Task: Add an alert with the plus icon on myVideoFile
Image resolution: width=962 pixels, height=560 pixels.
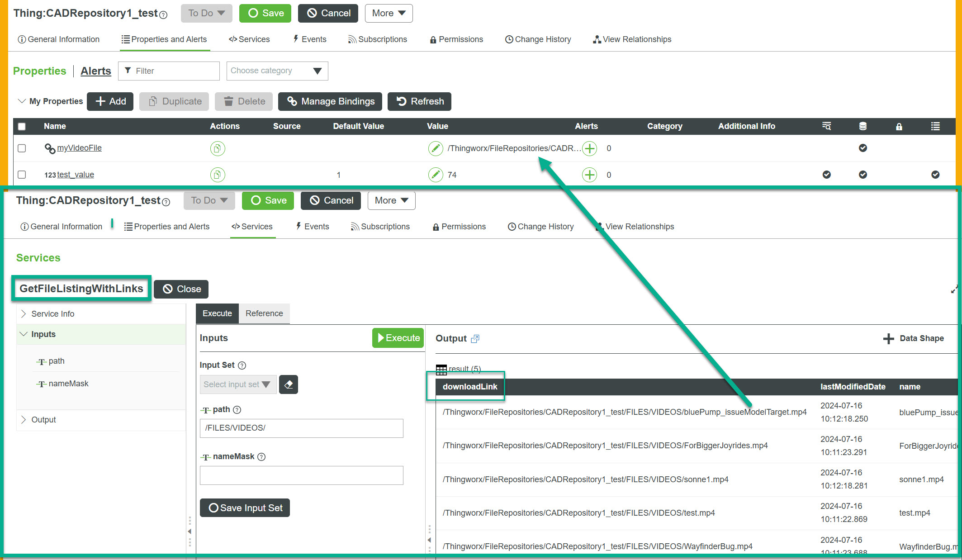Action: click(589, 148)
